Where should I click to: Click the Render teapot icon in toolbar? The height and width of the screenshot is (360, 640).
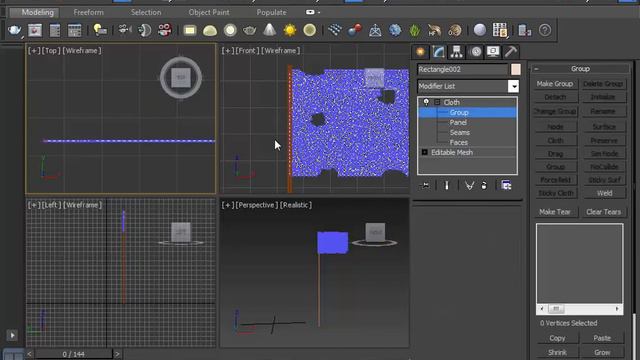point(14,30)
